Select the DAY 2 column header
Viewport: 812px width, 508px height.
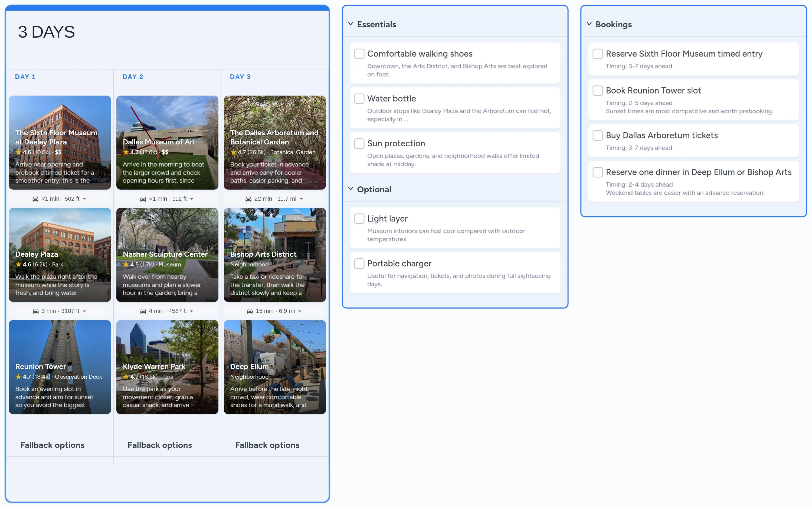pos(133,77)
